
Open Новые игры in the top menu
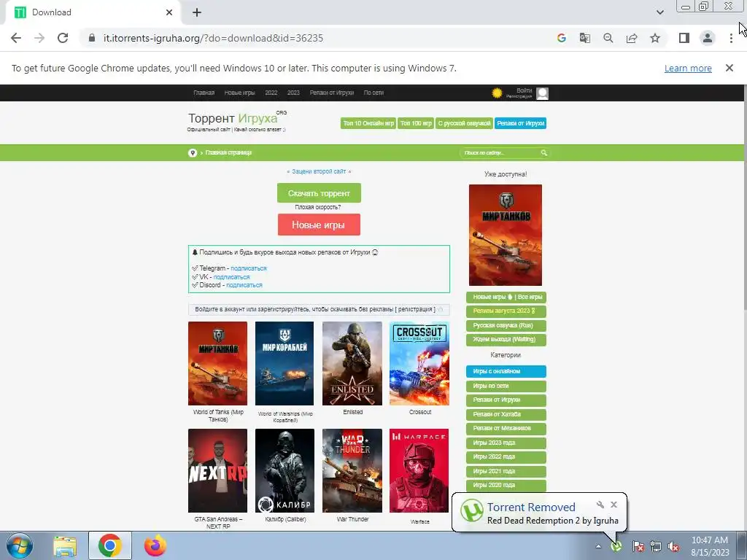(x=239, y=93)
